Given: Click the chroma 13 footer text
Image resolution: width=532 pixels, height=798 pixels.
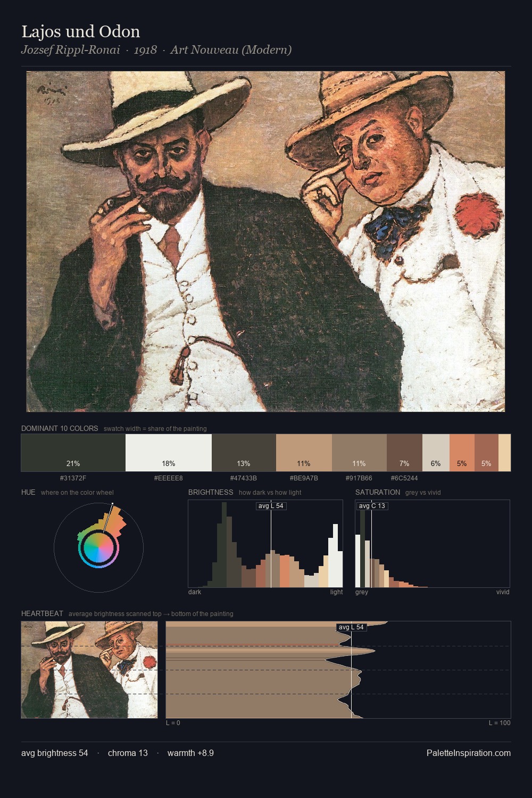Looking at the screenshot, I should (x=128, y=753).
